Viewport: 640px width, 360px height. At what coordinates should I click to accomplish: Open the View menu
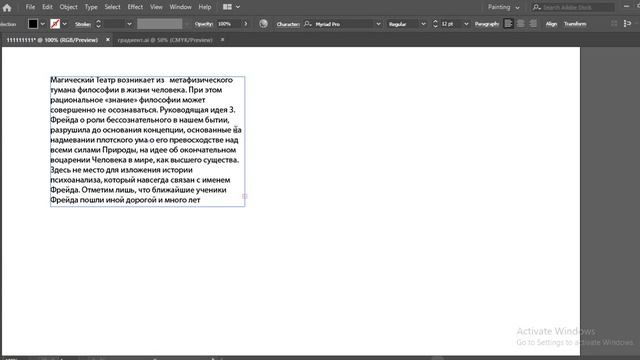156,7
